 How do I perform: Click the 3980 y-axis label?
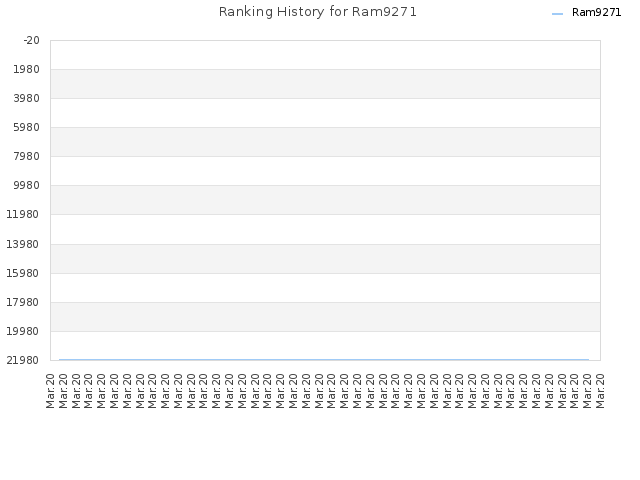click(27, 98)
